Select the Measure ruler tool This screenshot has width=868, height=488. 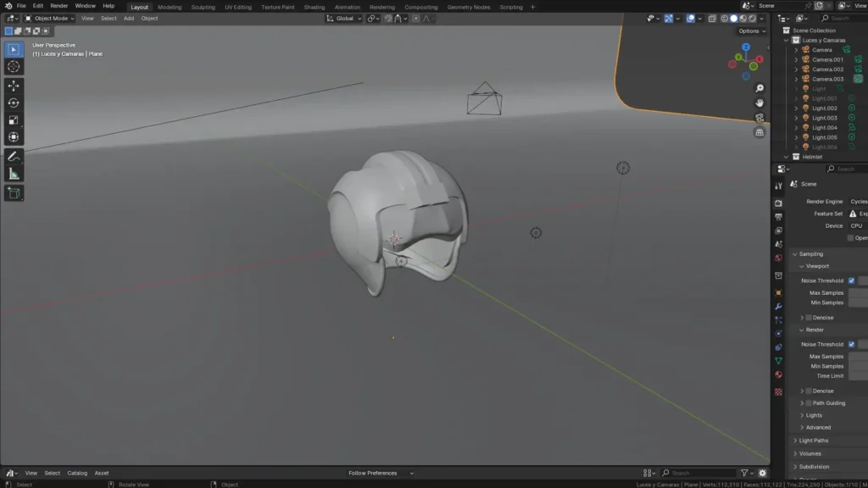tap(14, 174)
